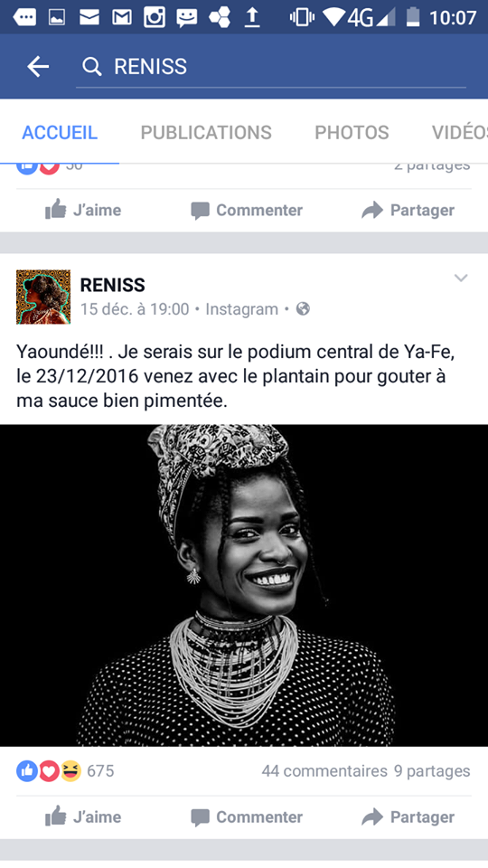Open the Instagram source link

coord(242,309)
